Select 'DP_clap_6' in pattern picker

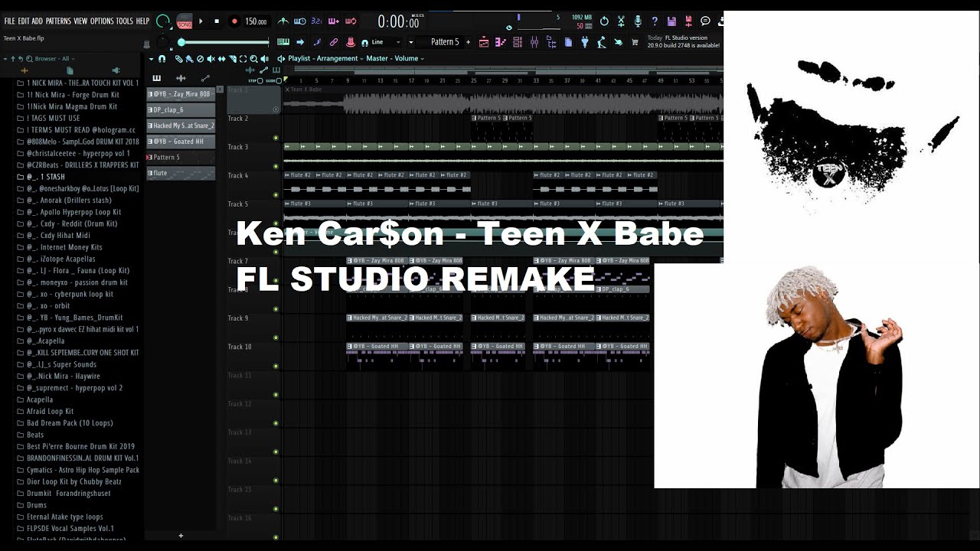(181, 109)
